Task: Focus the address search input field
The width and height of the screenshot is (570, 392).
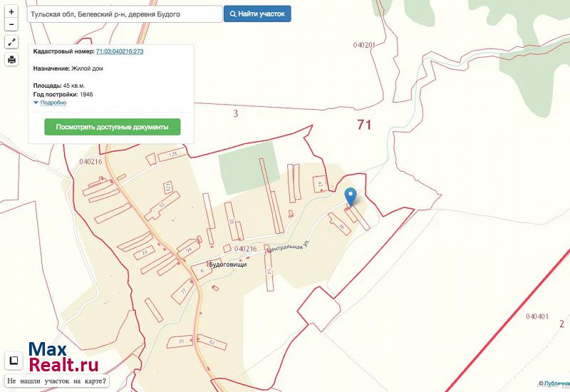Action: tap(124, 14)
